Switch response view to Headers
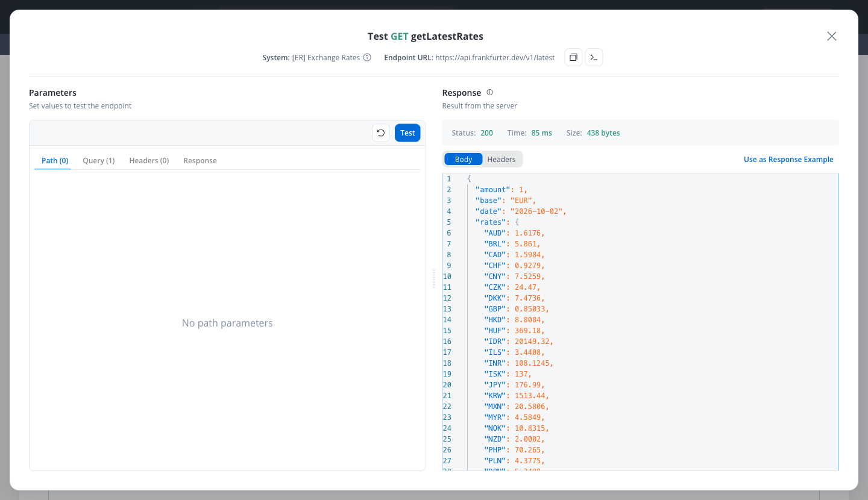 [x=502, y=159]
